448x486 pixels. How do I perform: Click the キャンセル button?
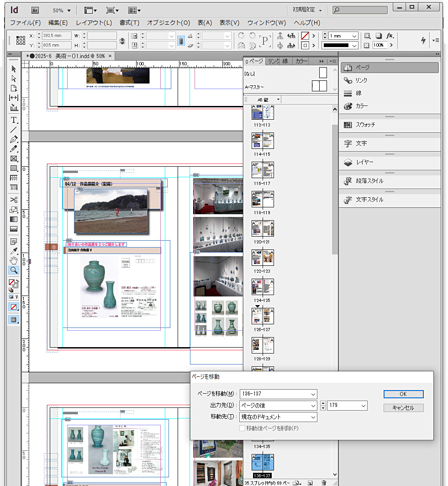pyautogui.click(x=403, y=408)
